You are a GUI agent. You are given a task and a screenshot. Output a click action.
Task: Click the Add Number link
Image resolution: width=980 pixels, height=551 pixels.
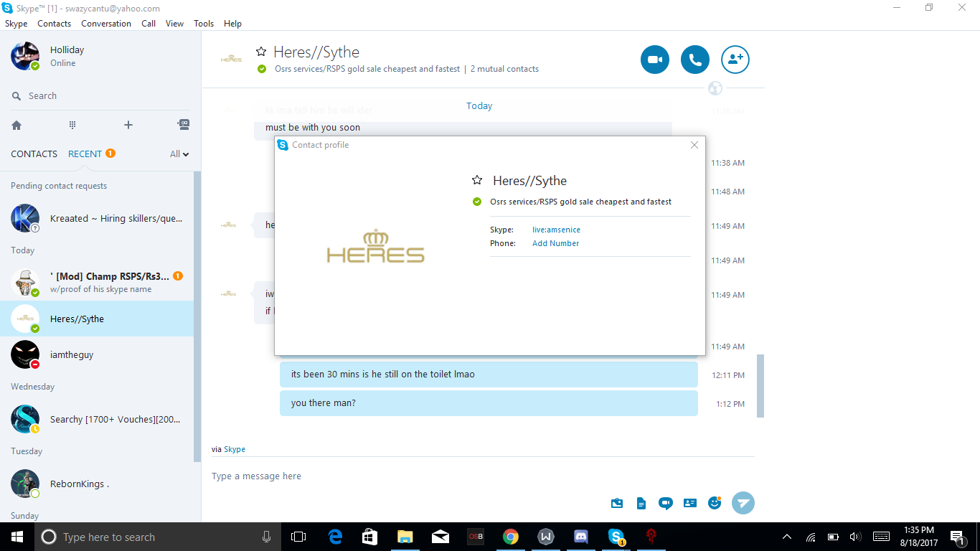(x=555, y=243)
